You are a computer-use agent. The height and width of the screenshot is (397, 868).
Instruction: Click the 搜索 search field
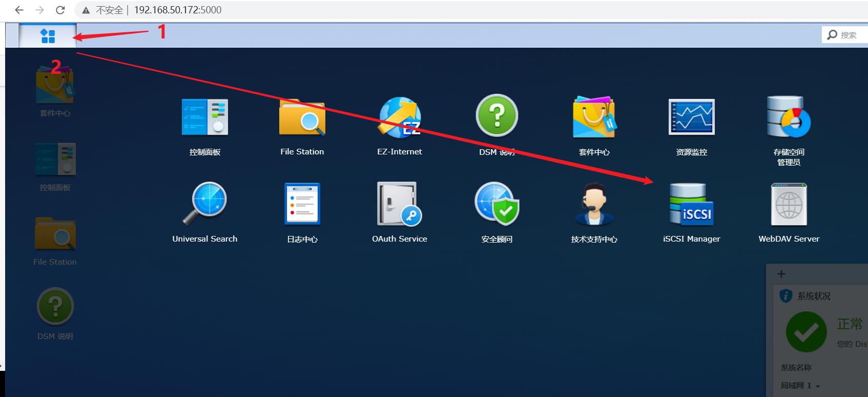coord(848,35)
